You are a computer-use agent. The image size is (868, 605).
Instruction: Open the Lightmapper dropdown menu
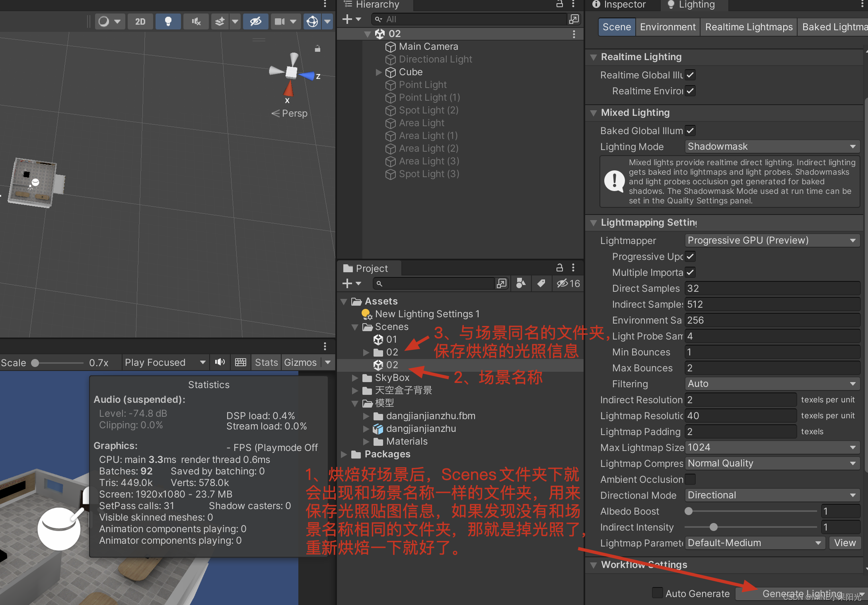[x=769, y=240]
